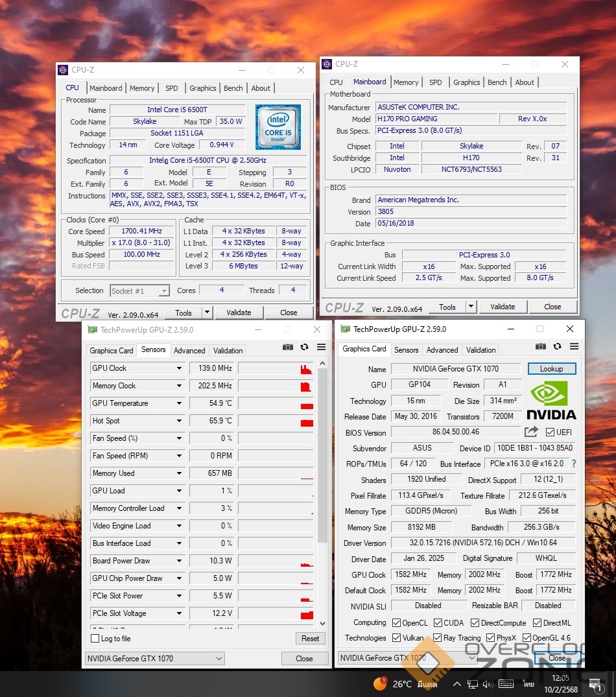Viewport: 616px width, 697px height.
Task: Open the Board Power Draw dropdown
Action: pyautogui.click(x=179, y=561)
